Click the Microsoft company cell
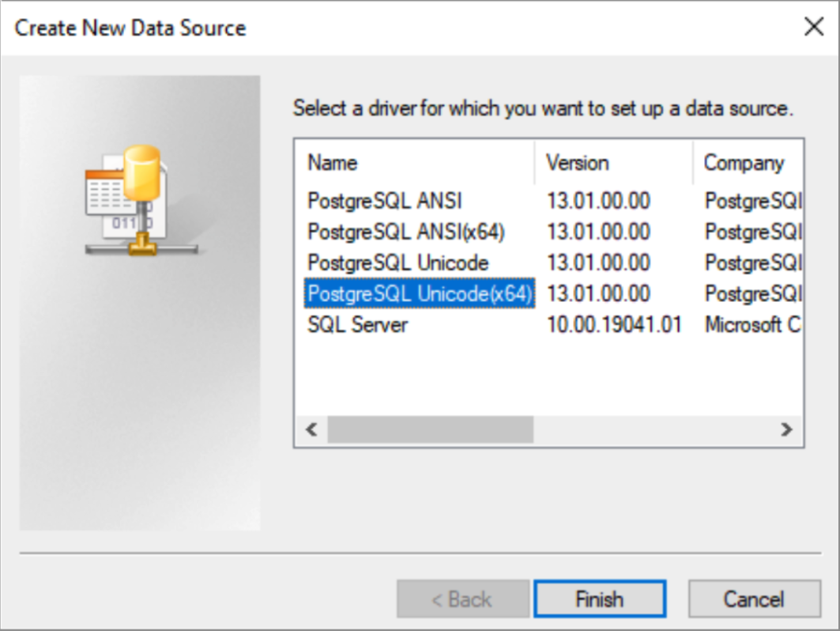The height and width of the screenshot is (631, 840). [x=752, y=325]
